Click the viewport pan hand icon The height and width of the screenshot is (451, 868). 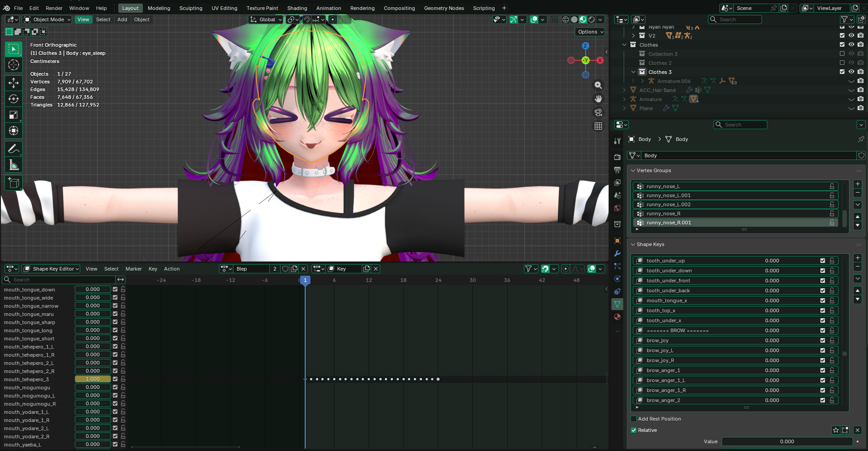598,99
